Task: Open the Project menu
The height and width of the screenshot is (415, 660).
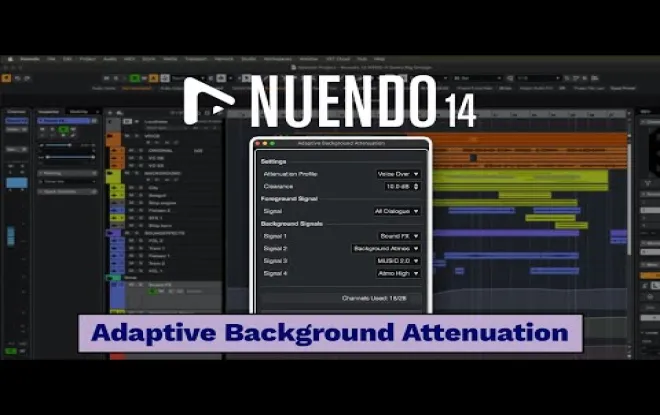Action: point(88,59)
